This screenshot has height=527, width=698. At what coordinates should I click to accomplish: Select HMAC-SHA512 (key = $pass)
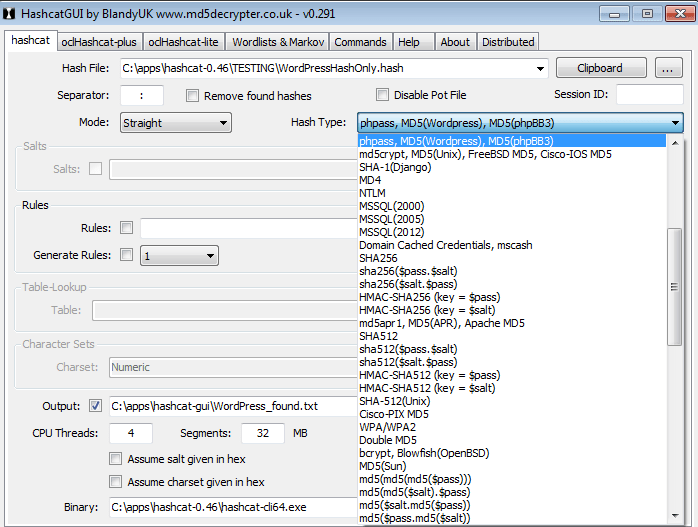512,375
